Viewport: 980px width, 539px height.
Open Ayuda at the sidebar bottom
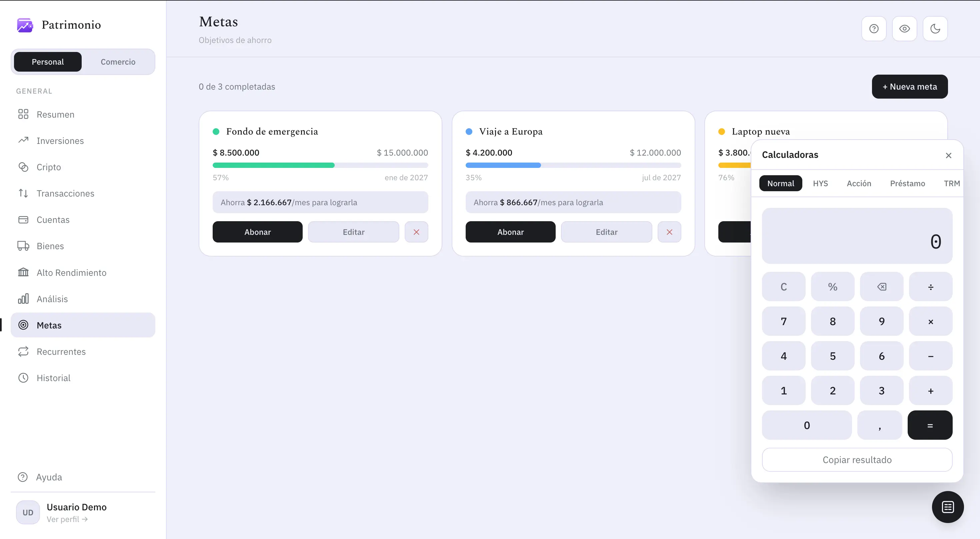coord(83,477)
